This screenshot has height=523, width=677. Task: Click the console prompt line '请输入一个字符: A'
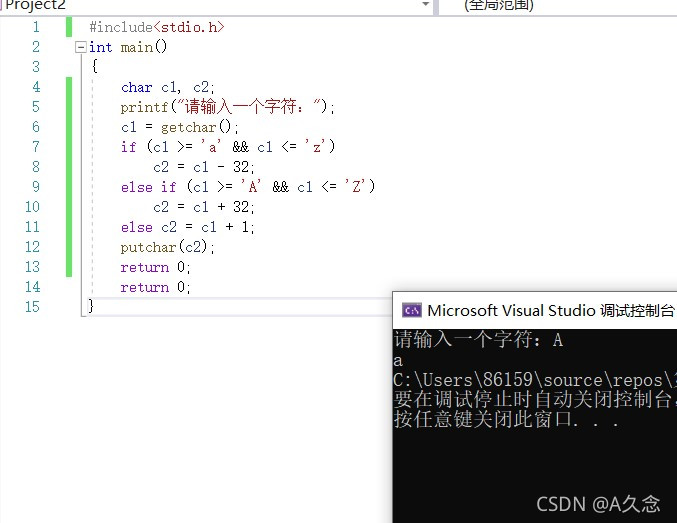(478, 339)
